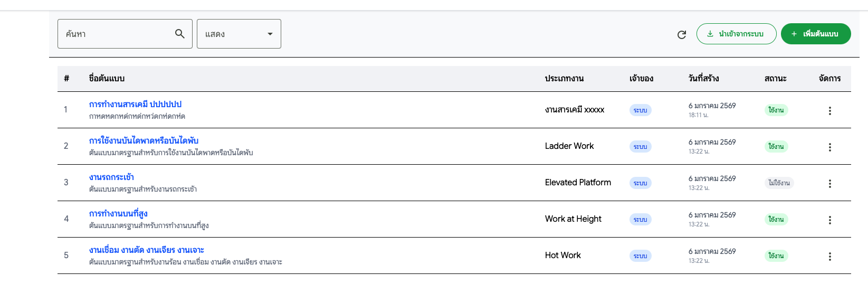Expand the แสดง filter dropdown
Image resolution: width=868 pixels, height=293 pixels.
click(x=239, y=34)
